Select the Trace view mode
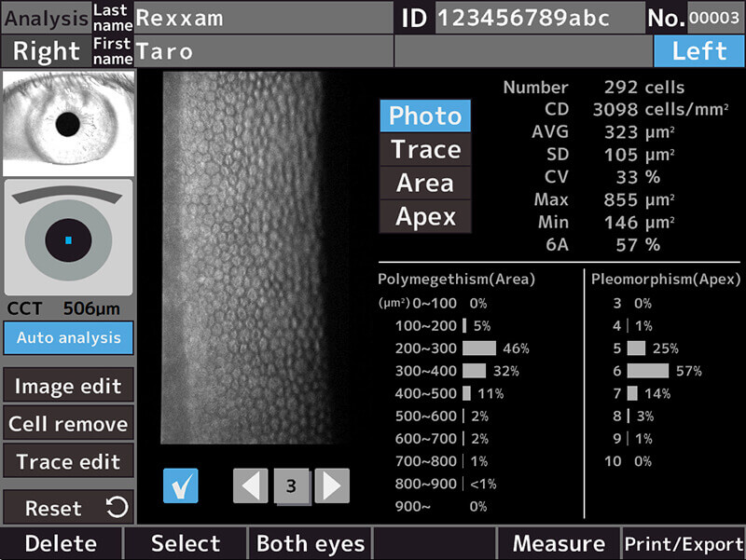Viewport: 746px width, 560px height. pyautogui.click(x=424, y=150)
